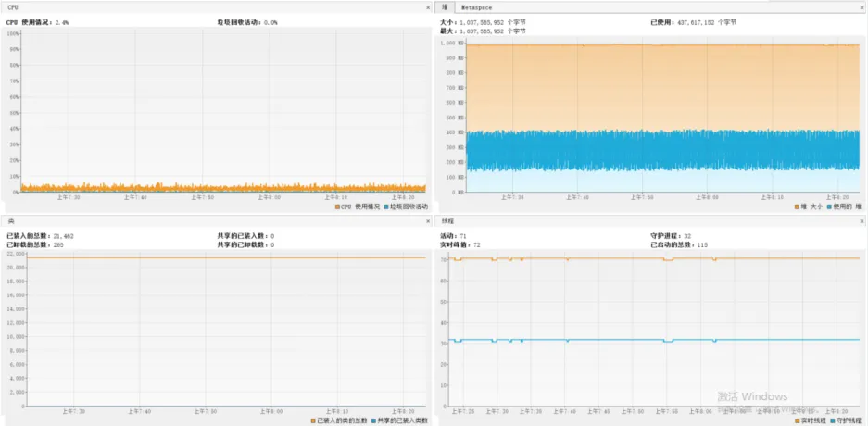Viewport: 868px width, 426px height.
Task: Click 上午8:00 on the classes time axis
Action: pyautogui.click(x=271, y=411)
